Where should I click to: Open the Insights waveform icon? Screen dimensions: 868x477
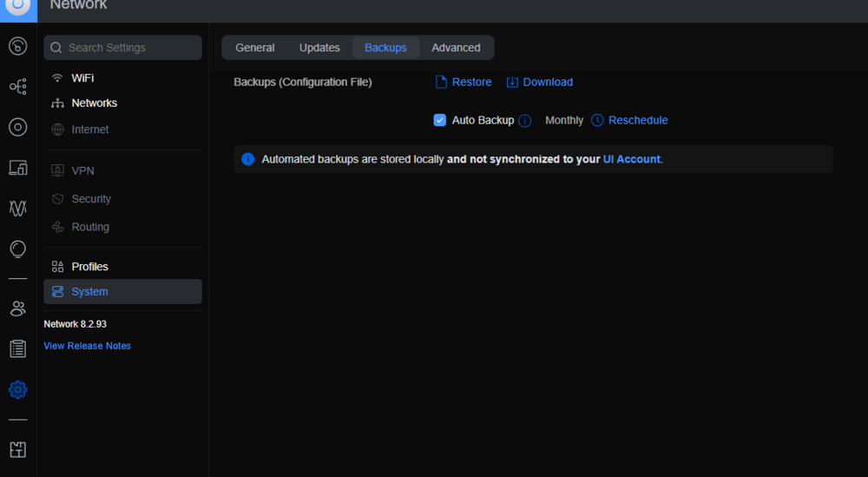17,209
